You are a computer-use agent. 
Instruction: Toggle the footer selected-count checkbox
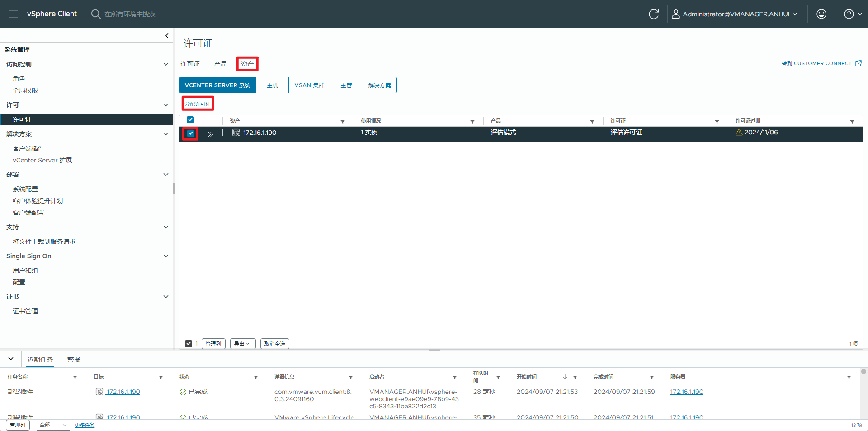[x=189, y=344]
